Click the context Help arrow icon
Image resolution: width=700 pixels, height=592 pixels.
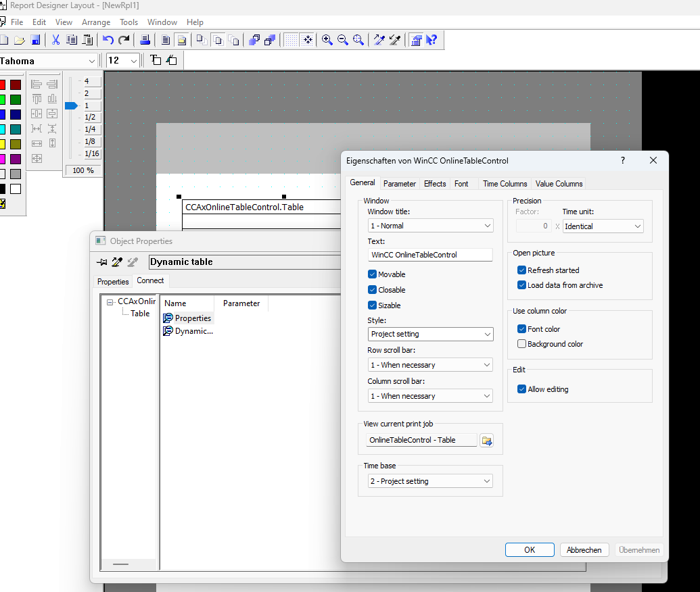[x=431, y=41]
